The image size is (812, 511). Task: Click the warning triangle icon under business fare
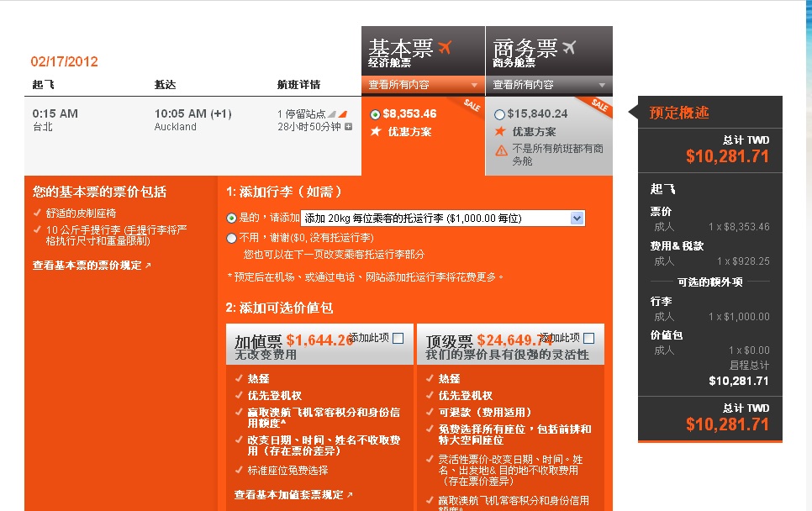pyautogui.click(x=501, y=150)
